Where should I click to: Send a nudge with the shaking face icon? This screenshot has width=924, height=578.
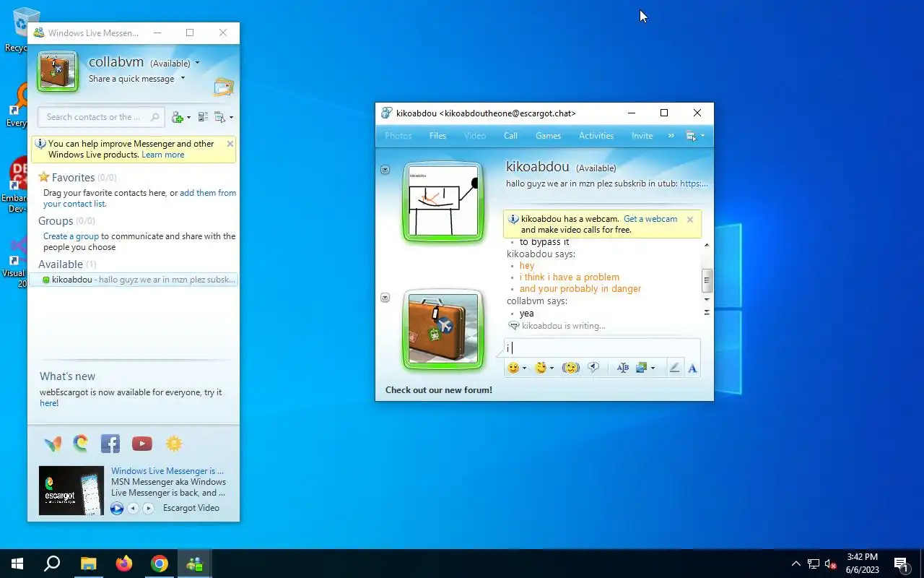(x=571, y=368)
